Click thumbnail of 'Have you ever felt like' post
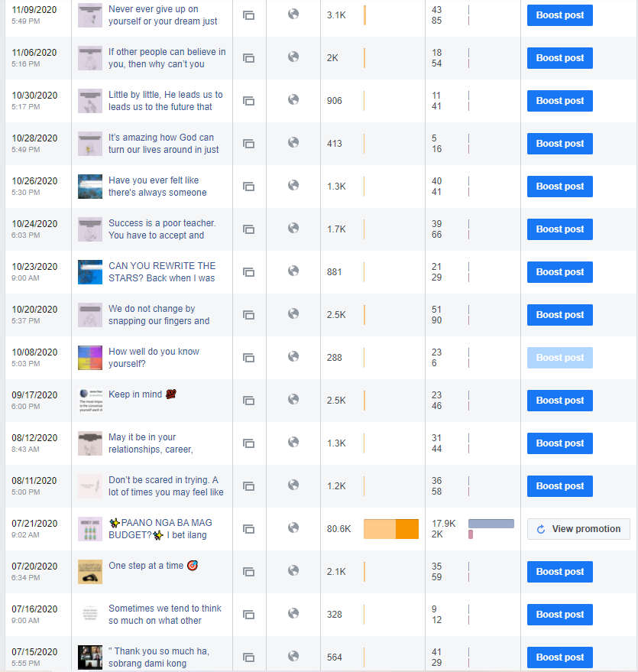638x672 pixels. pyautogui.click(x=90, y=187)
